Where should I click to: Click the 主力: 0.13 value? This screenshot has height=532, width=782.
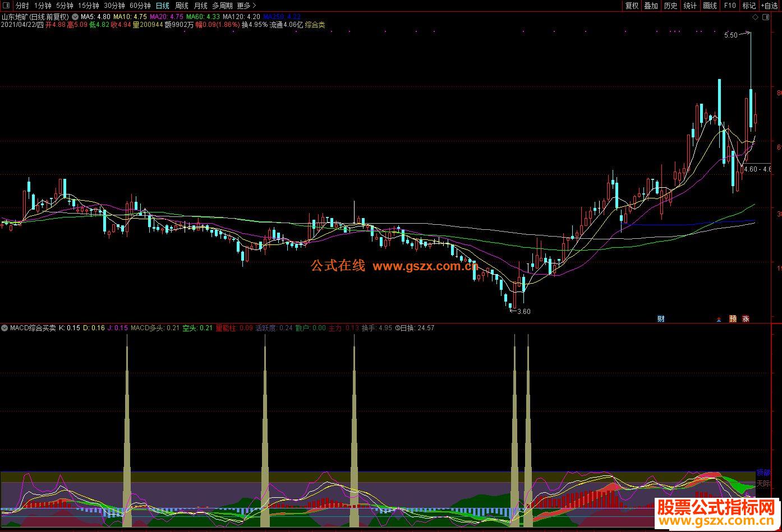click(343, 328)
